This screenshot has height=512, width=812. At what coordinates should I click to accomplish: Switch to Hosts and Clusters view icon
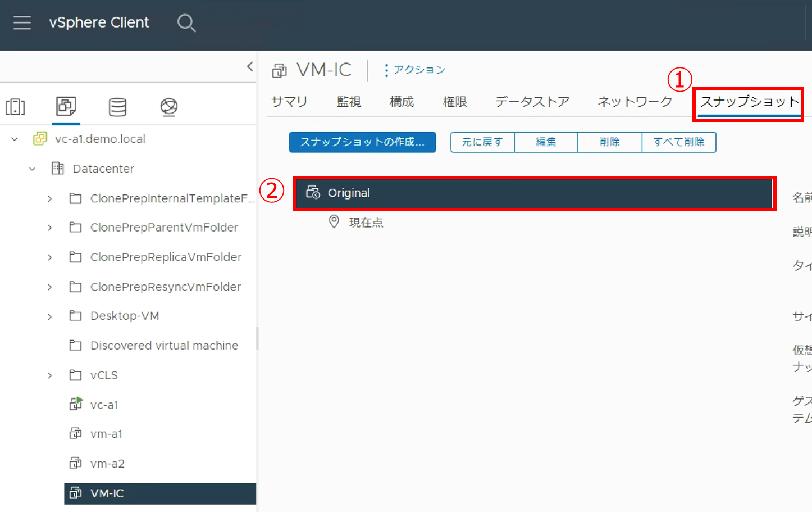tap(15, 106)
